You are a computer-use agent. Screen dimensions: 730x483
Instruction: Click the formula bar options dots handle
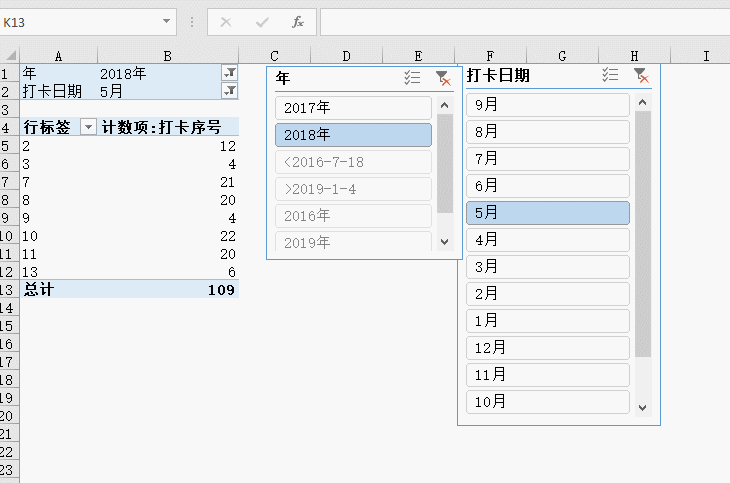(x=192, y=22)
